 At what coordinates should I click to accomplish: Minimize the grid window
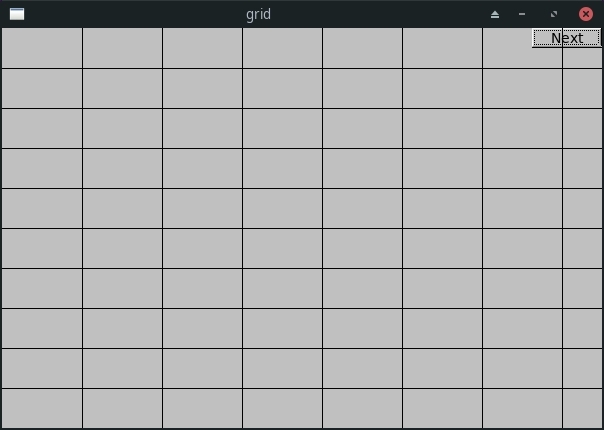(522, 14)
